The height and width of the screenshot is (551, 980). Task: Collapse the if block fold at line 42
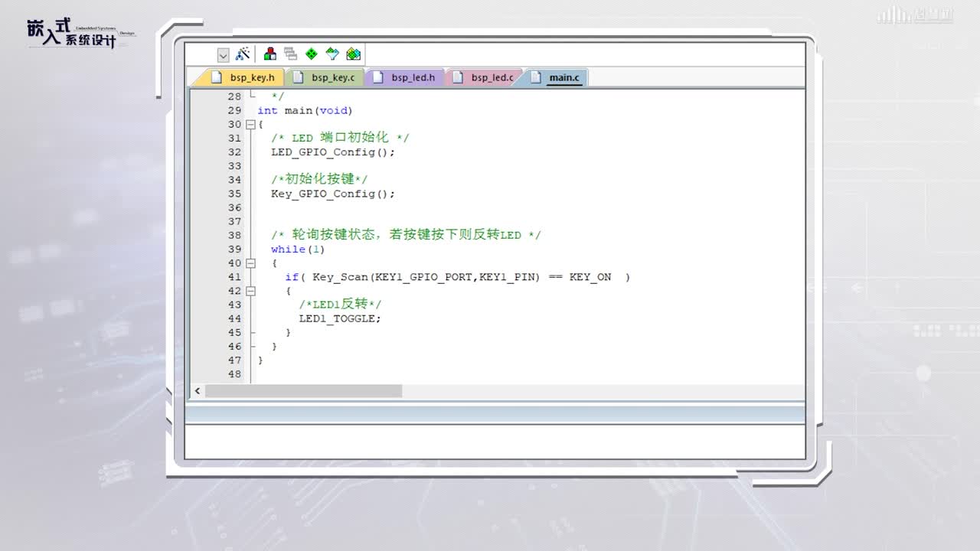(x=250, y=291)
